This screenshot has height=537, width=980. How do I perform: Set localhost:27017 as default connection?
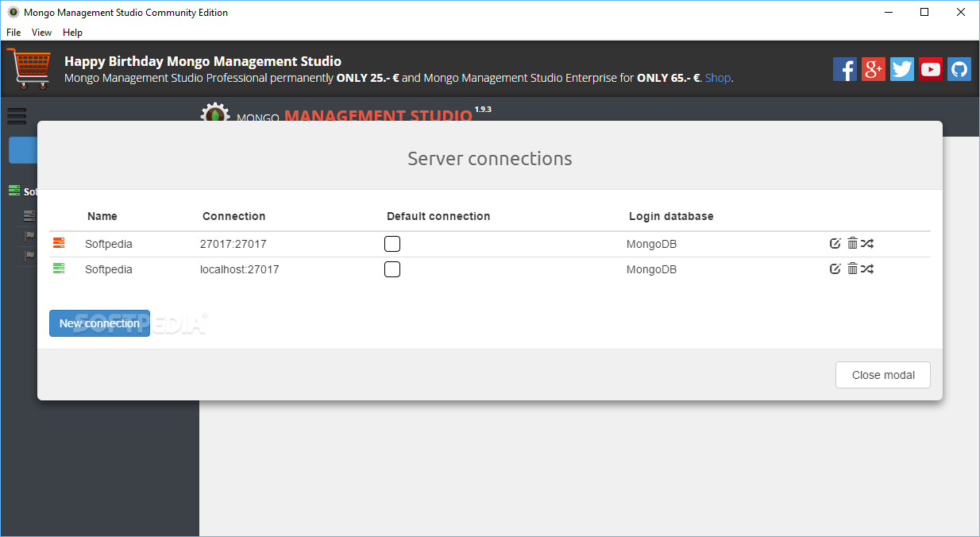click(x=392, y=269)
